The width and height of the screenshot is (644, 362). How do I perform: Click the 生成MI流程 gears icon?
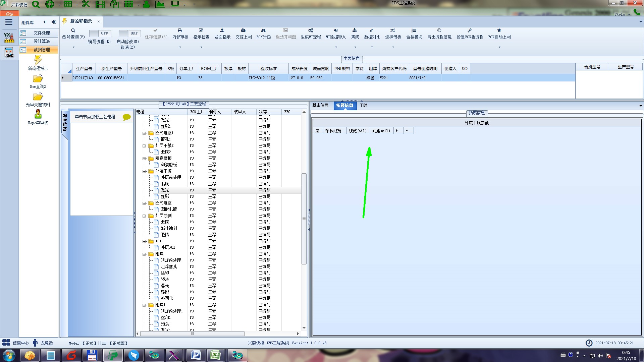311,31
